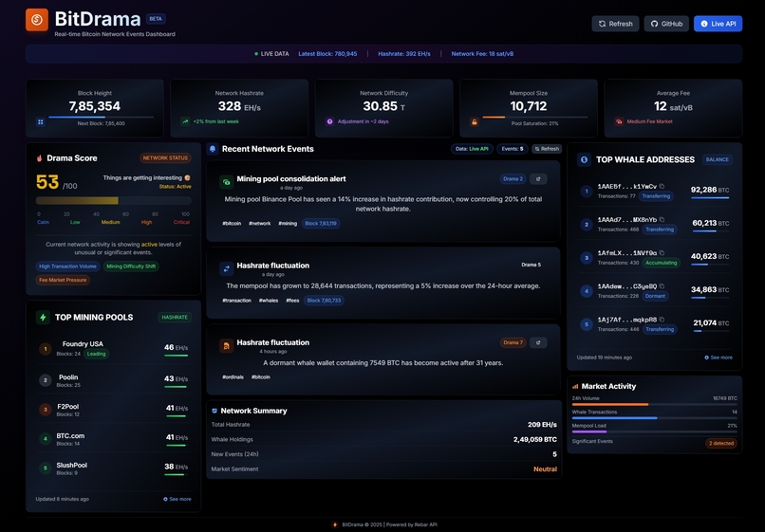This screenshot has height=532, width=765.
Task: Click the Drama Score flame icon
Action: pos(39,158)
